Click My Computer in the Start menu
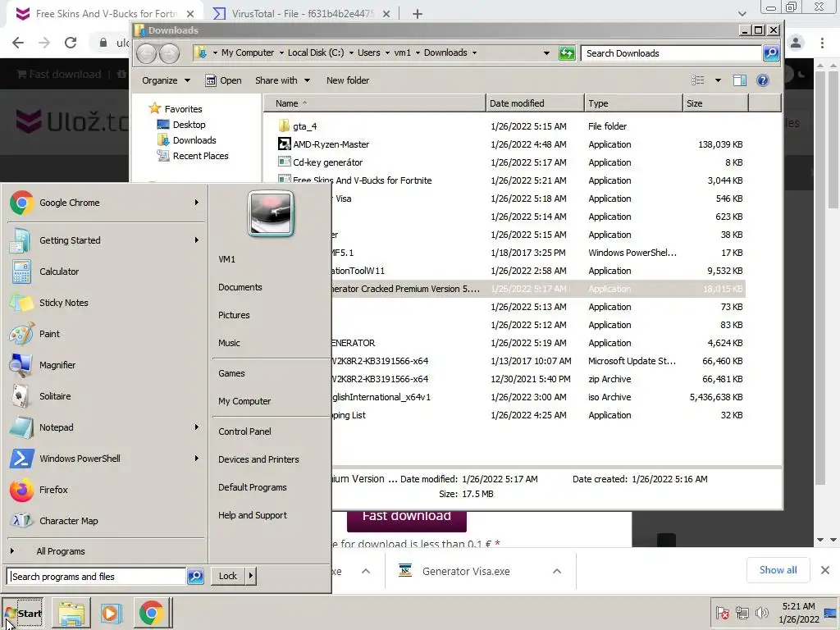Viewport: 840px width, 630px height. coord(244,401)
